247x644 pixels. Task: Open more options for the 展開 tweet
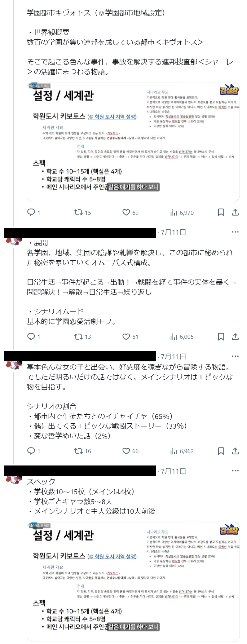pos(235,232)
